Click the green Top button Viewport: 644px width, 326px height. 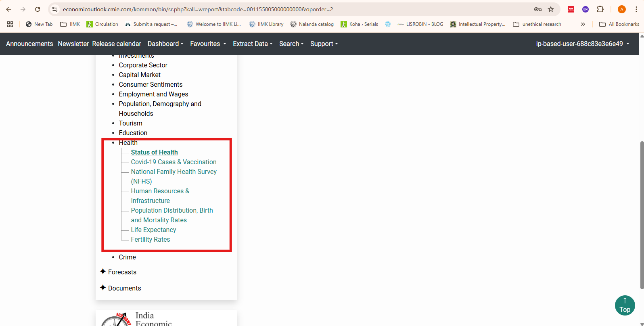pyautogui.click(x=625, y=305)
